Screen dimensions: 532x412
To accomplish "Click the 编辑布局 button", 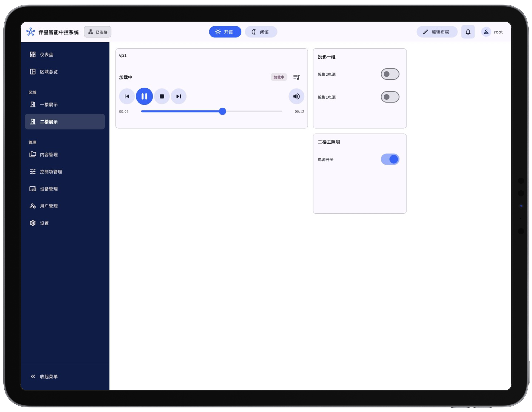I will pos(437,32).
